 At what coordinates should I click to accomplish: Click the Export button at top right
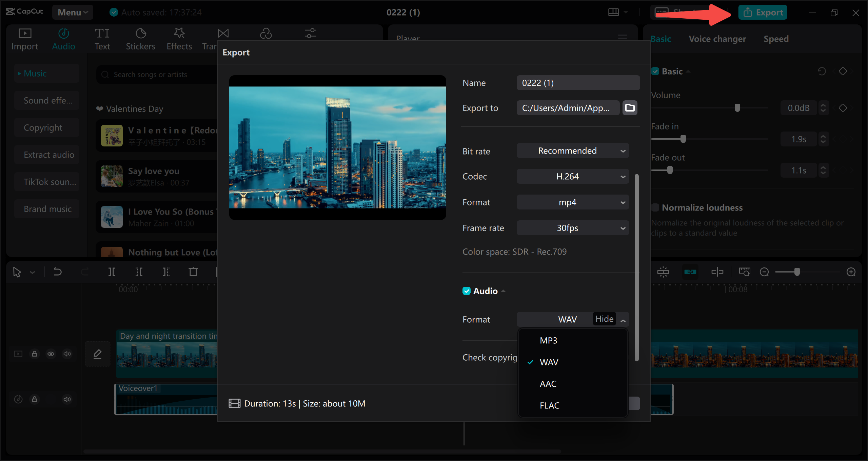(x=763, y=12)
